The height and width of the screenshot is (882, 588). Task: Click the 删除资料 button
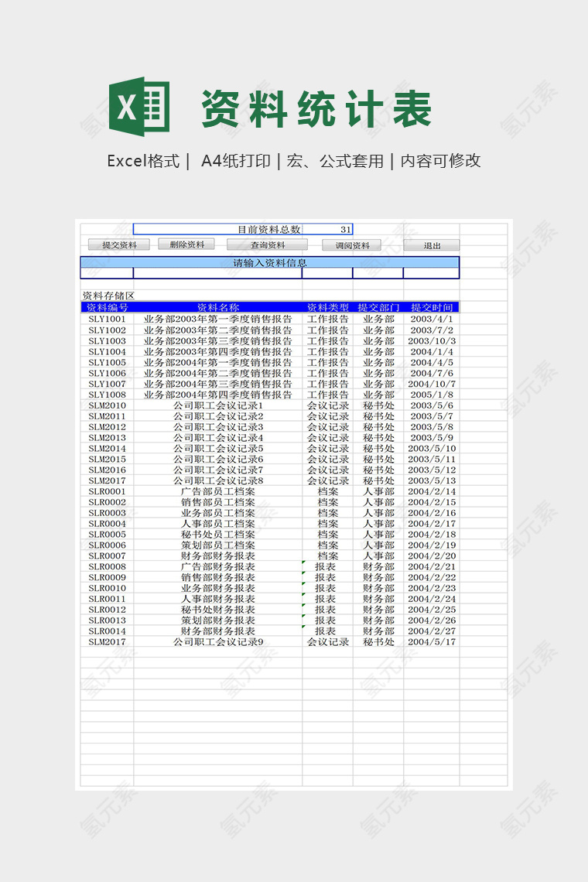pyautogui.click(x=186, y=244)
